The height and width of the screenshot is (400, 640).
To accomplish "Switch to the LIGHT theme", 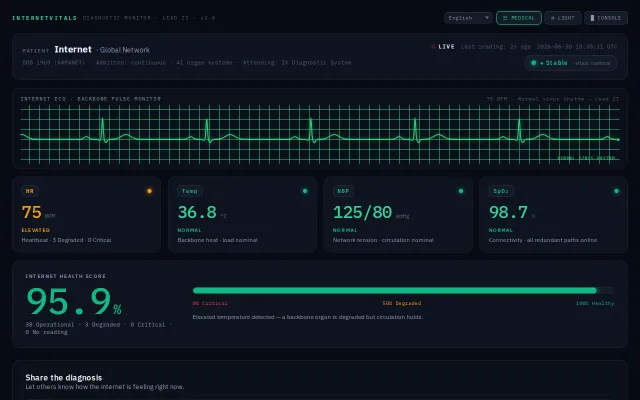I will click(x=562, y=18).
